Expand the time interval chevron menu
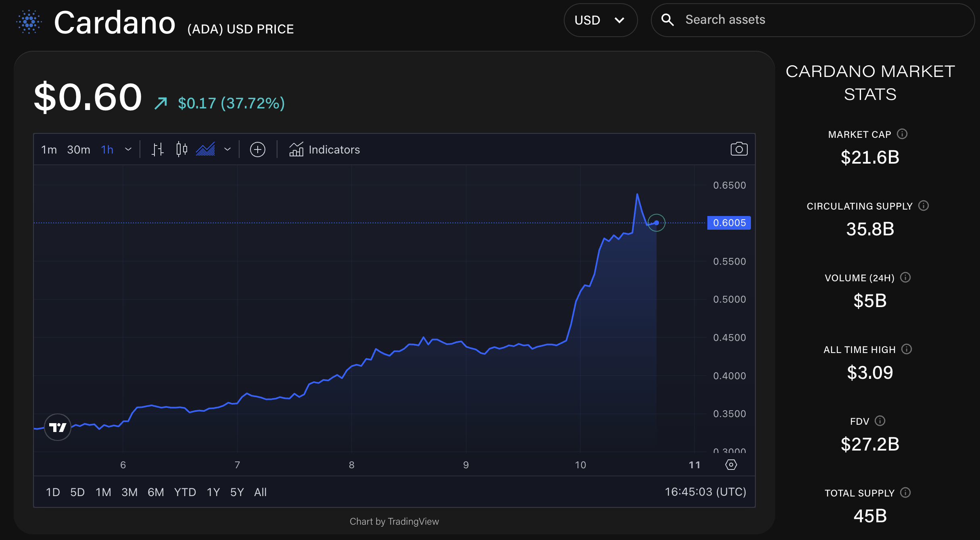The height and width of the screenshot is (540, 980). [128, 150]
